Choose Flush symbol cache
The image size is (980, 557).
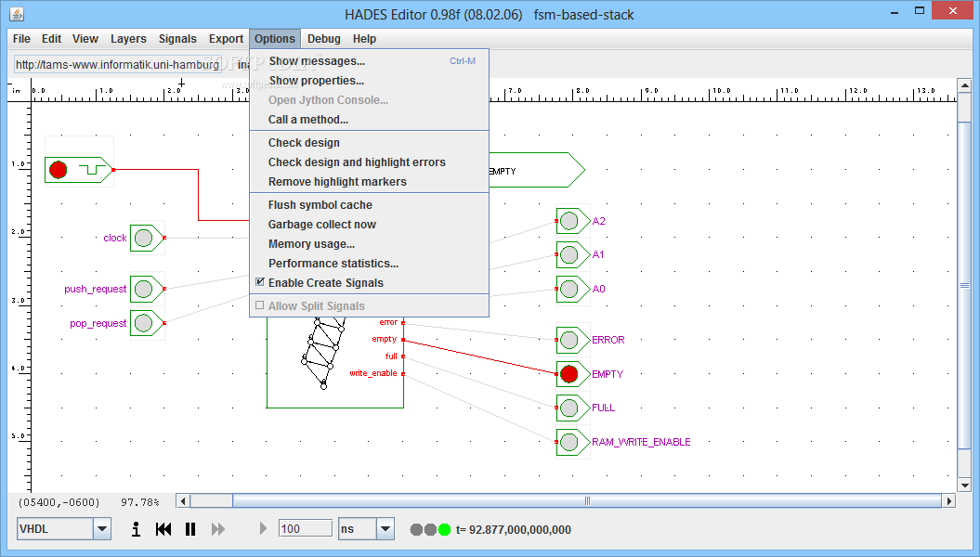369,205
